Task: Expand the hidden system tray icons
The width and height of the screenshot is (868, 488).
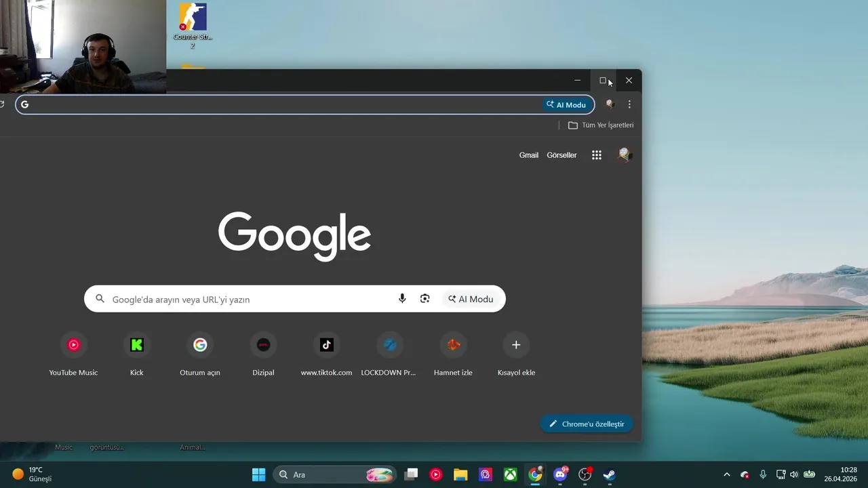Action: tap(727, 474)
